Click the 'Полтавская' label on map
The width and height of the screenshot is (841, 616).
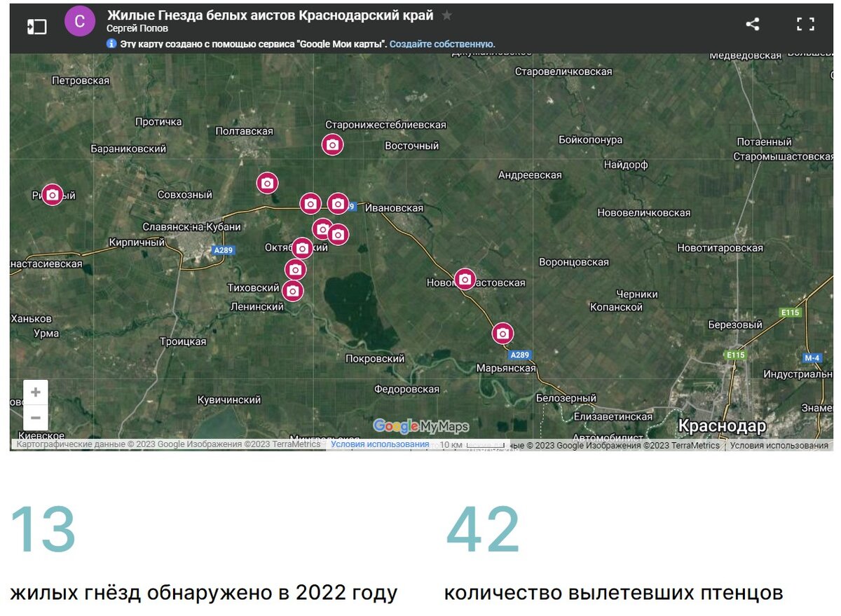[x=244, y=131]
